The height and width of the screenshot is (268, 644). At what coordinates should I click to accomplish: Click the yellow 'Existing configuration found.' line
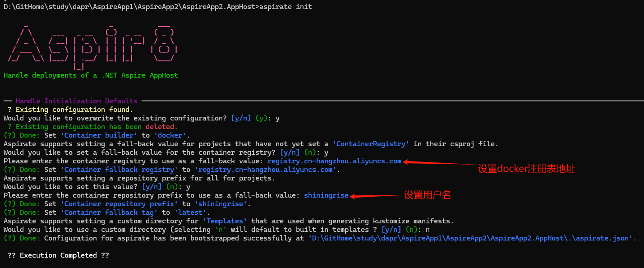click(x=70, y=110)
